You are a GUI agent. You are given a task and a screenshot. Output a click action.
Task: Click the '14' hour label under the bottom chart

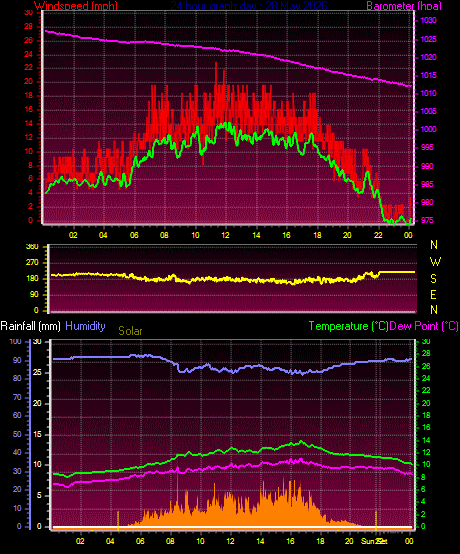260,541
